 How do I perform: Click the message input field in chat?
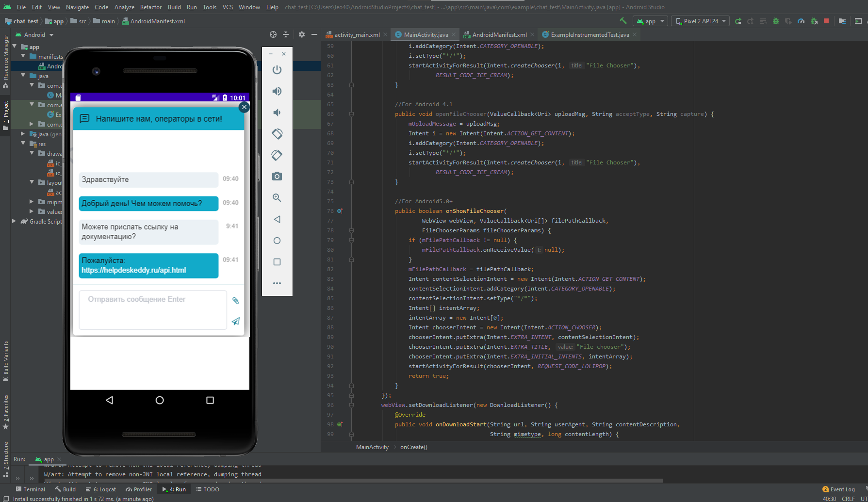point(152,309)
